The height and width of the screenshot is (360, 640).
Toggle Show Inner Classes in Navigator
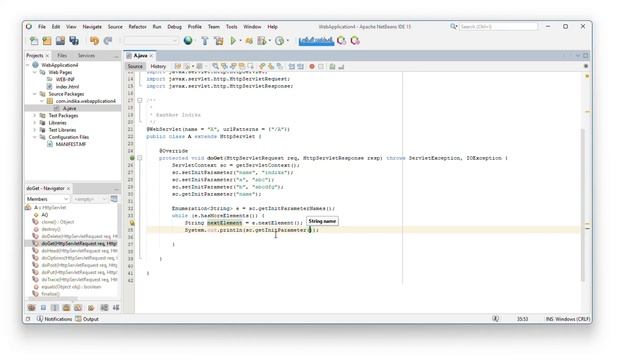tap(78, 307)
